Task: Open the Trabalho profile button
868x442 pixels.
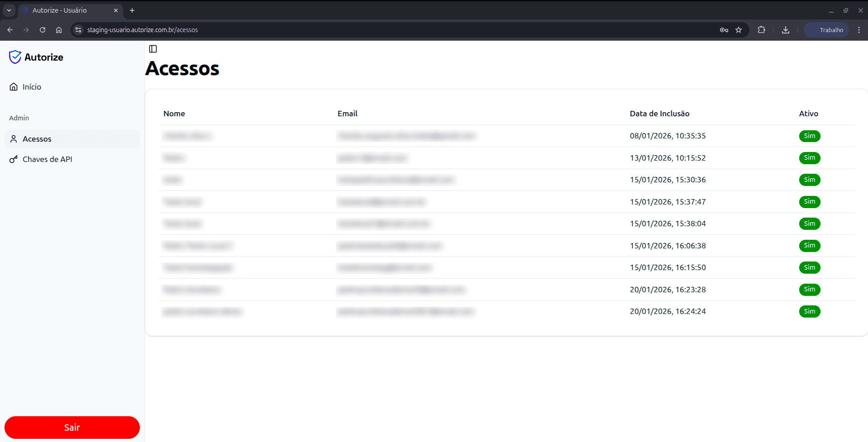Action: (x=826, y=30)
